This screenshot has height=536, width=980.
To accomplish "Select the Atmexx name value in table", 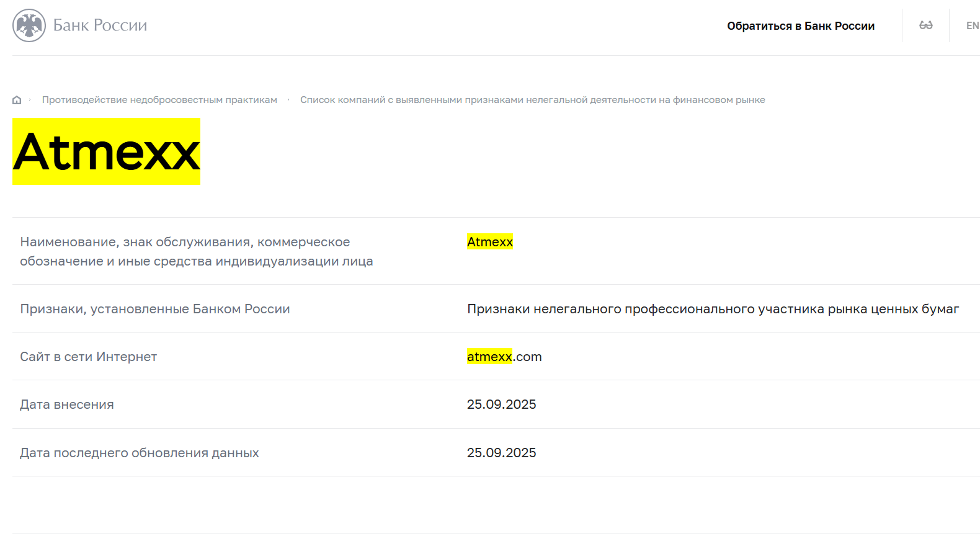I will coord(490,242).
